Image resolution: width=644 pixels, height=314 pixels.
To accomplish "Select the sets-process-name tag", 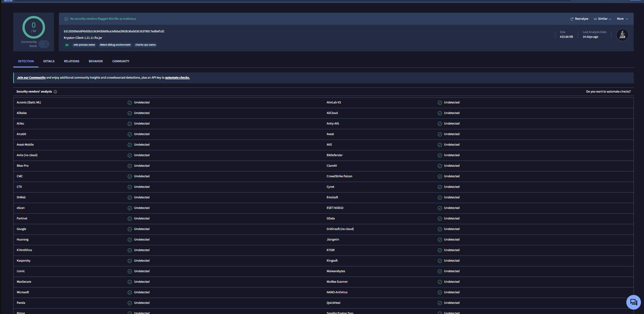I will pyautogui.click(x=84, y=45).
